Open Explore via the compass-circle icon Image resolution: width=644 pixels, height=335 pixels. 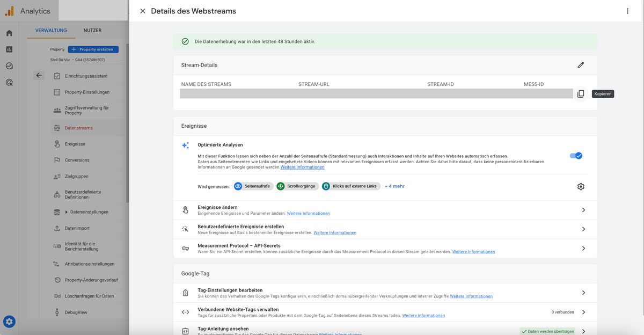pos(9,66)
